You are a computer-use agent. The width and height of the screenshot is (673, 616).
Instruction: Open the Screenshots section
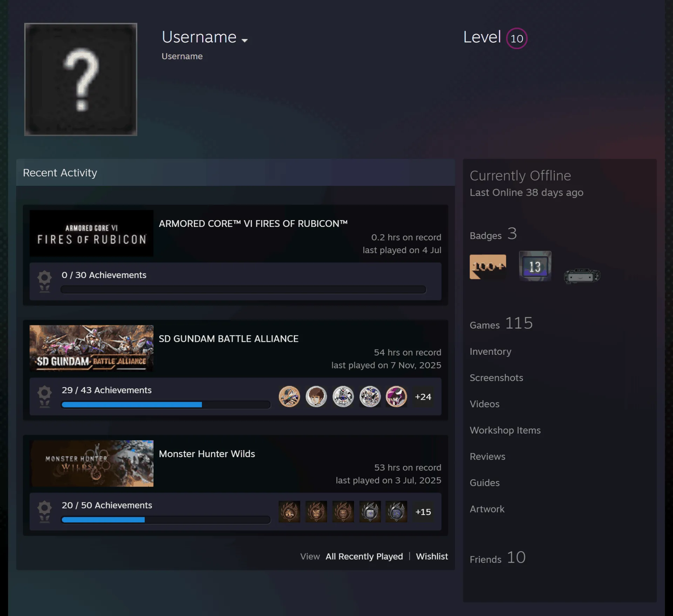496,378
